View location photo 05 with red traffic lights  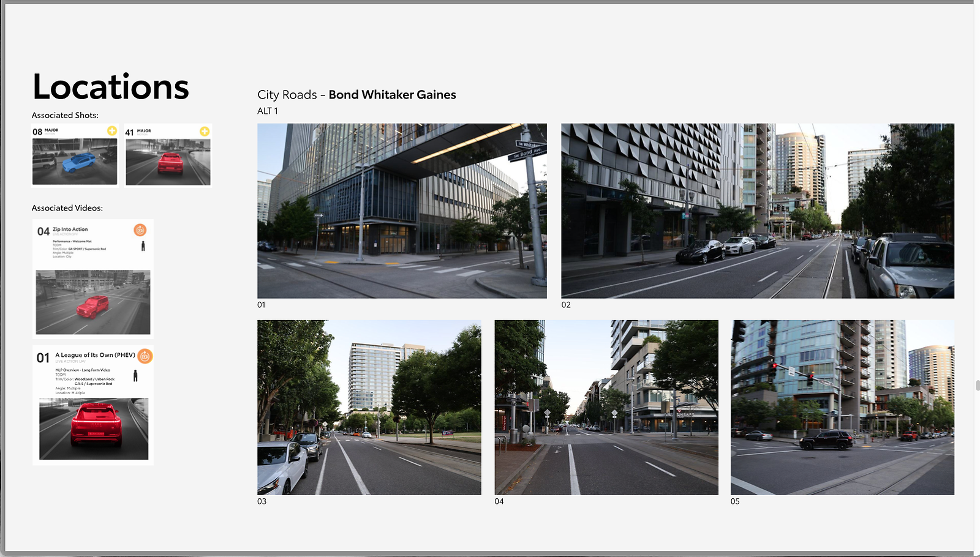pyautogui.click(x=842, y=407)
